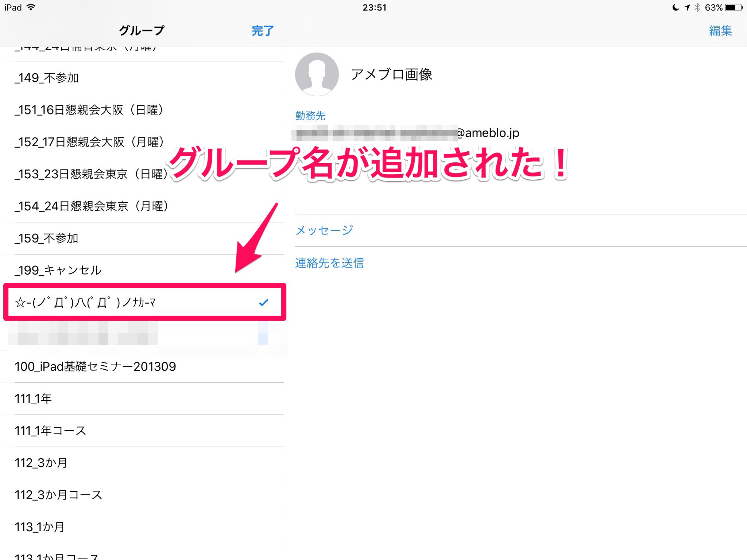Tap 連絡先を送信 to share contact

tap(330, 263)
